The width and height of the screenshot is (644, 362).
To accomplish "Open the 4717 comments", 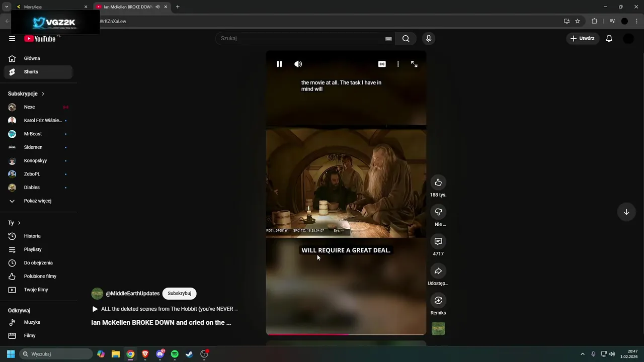I will (x=438, y=242).
